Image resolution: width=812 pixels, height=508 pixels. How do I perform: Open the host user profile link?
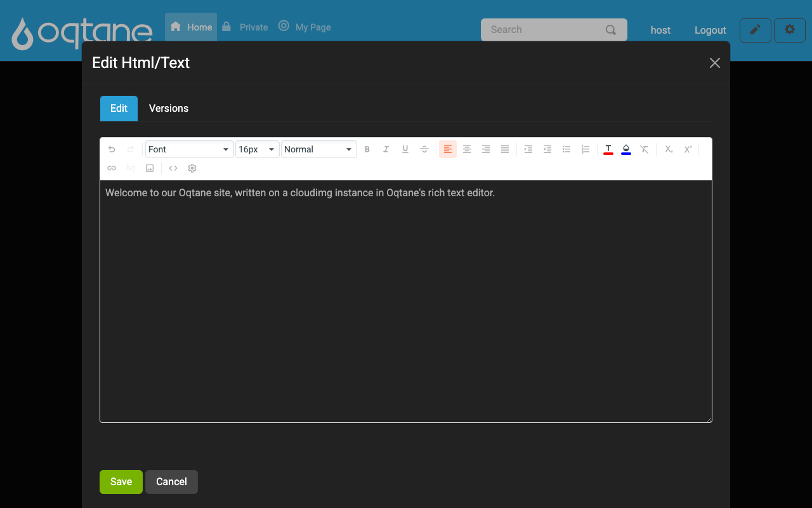tap(660, 30)
